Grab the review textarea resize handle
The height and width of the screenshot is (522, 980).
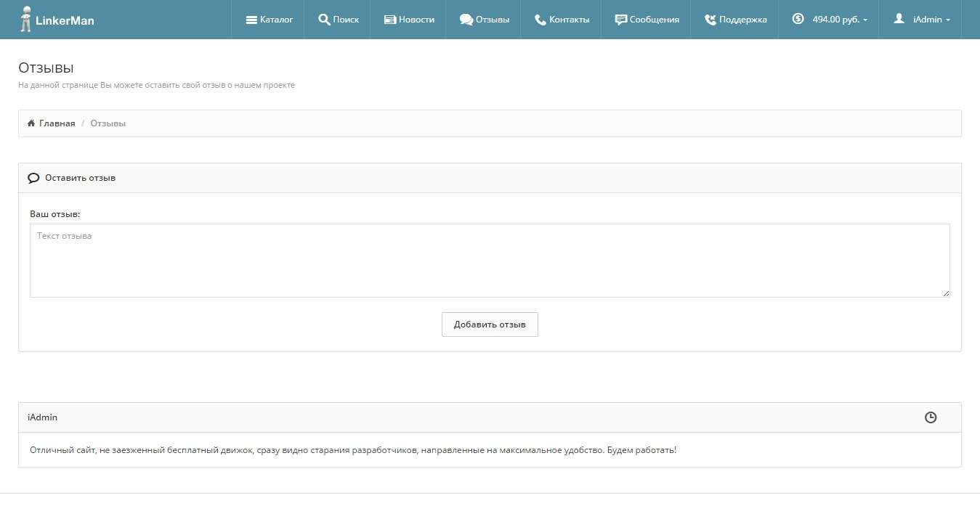(946, 293)
